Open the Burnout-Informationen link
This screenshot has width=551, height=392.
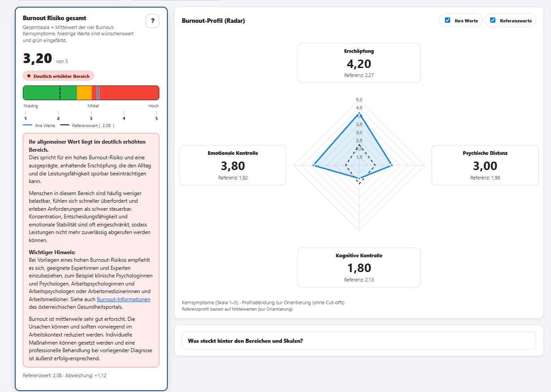coord(124,299)
